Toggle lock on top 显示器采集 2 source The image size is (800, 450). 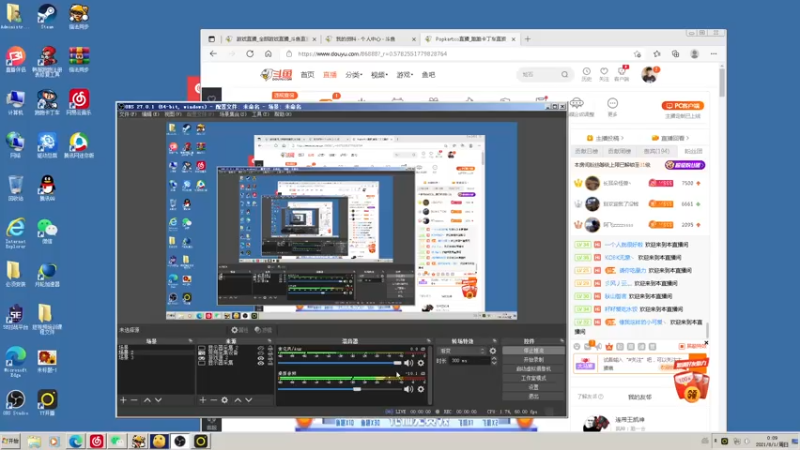(270, 348)
